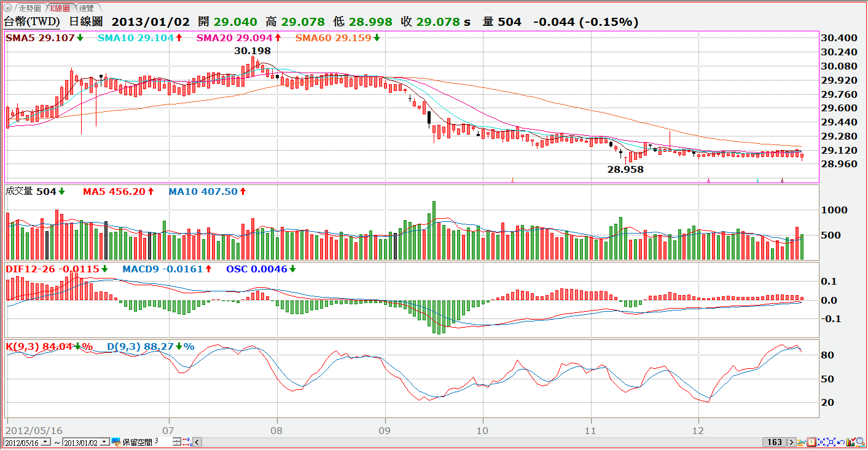
Task: Click the blue undo arrow icon
Action: [x=841, y=442]
